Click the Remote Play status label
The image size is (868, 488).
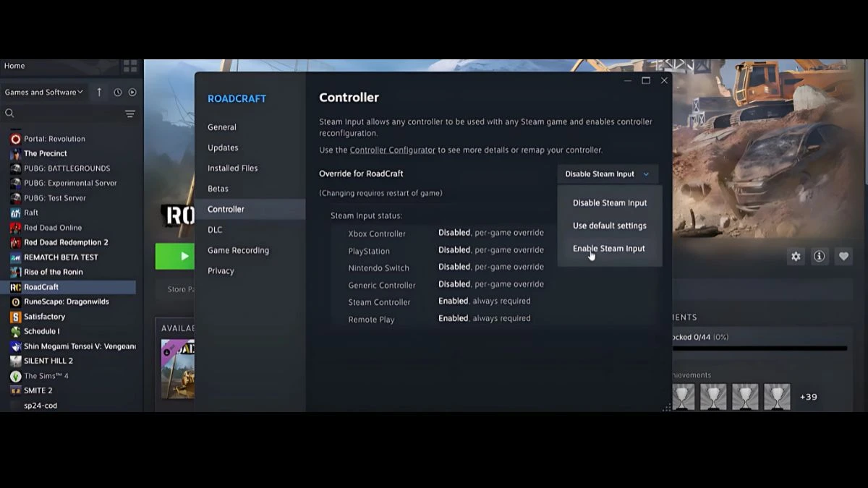click(371, 320)
